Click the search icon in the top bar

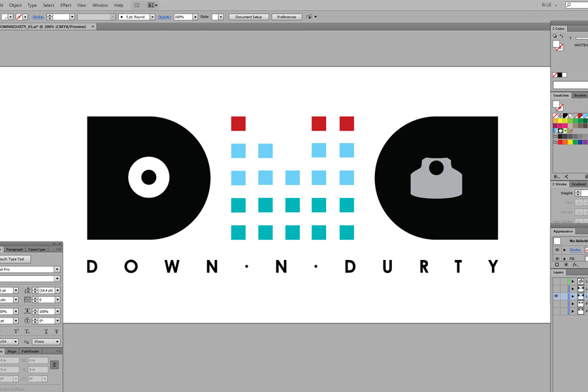(569, 5)
